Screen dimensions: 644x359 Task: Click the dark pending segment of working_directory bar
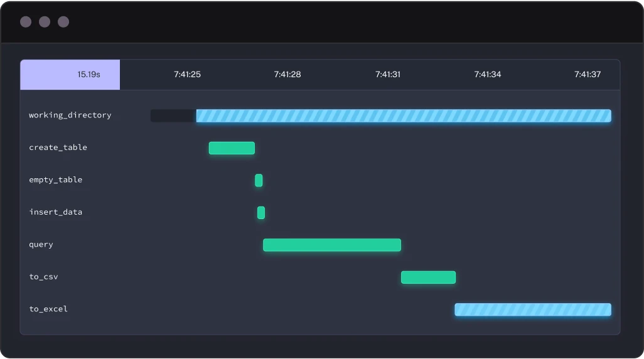[173, 116]
